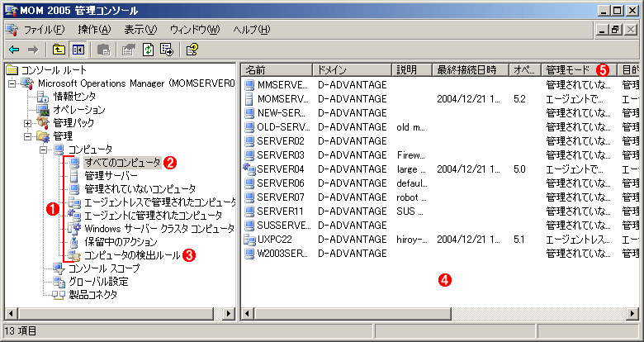
Task: Select the MMSERVE... row name
Action: [282, 85]
